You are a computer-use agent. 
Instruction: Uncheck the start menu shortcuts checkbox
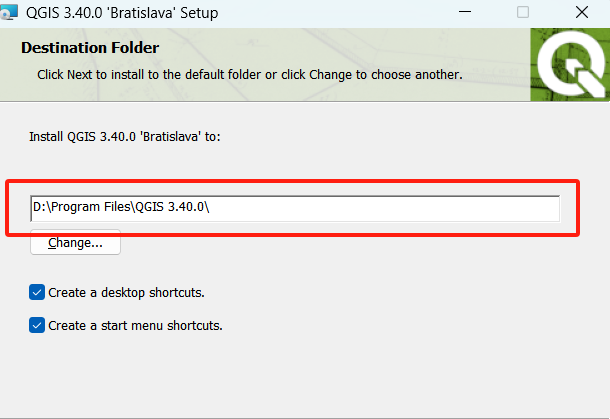[x=37, y=325]
